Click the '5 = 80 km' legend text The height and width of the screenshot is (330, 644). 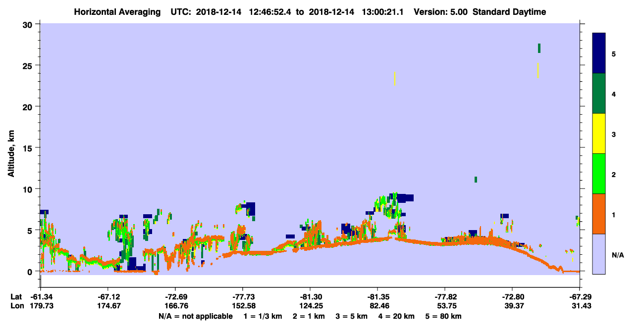(444, 316)
